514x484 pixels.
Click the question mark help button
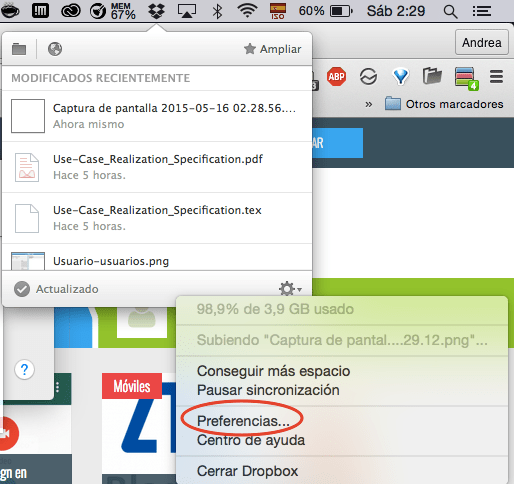point(24,370)
